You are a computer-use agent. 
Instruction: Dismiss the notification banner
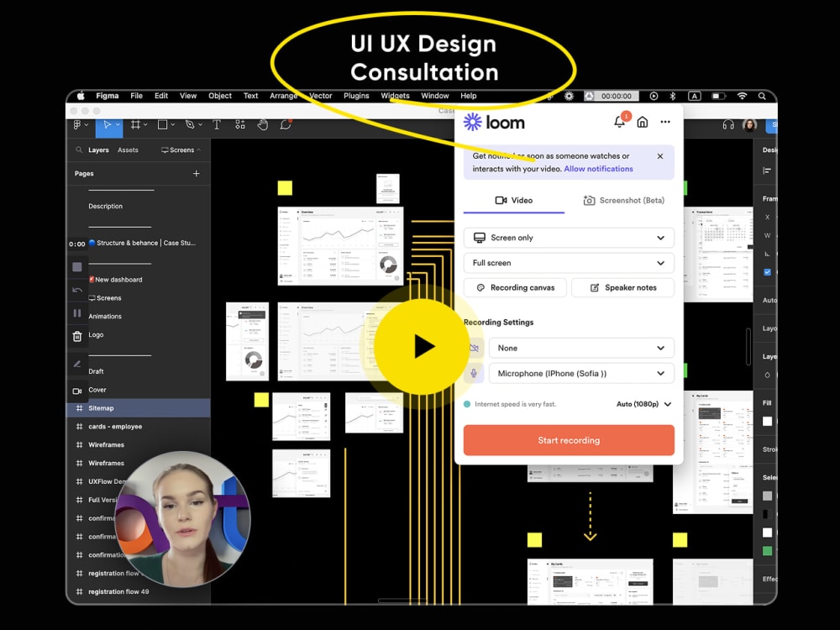tap(660, 156)
